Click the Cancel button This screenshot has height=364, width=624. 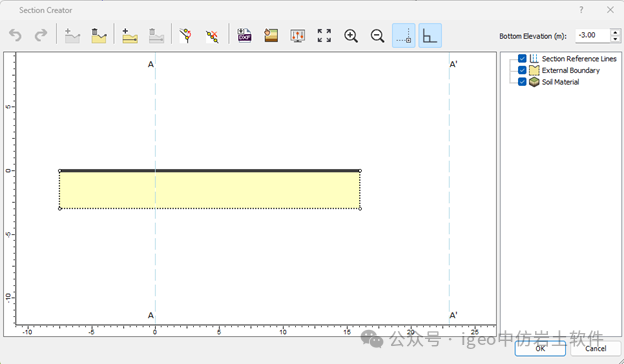[595, 348]
